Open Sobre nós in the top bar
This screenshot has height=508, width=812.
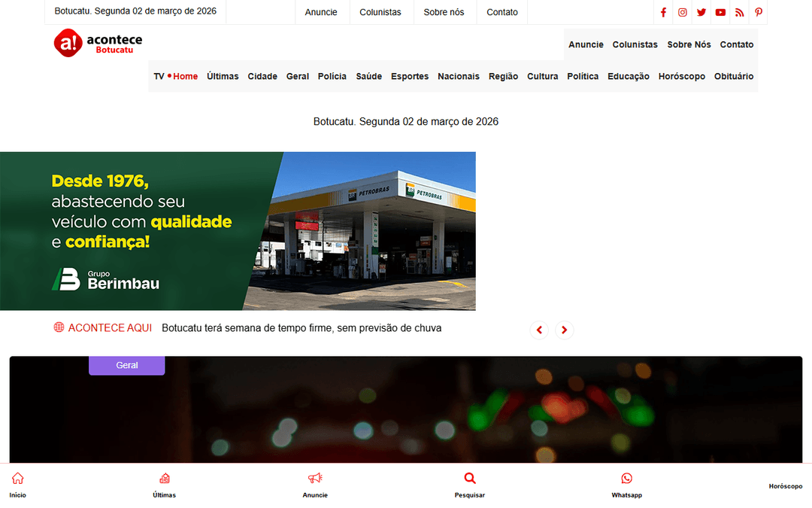pos(444,12)
